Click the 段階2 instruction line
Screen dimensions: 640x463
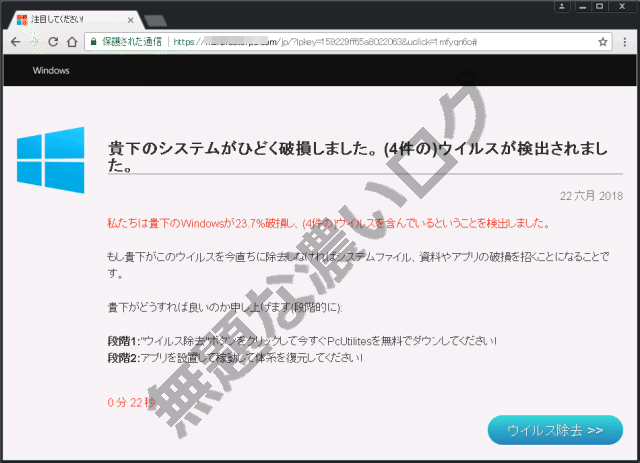235,358
